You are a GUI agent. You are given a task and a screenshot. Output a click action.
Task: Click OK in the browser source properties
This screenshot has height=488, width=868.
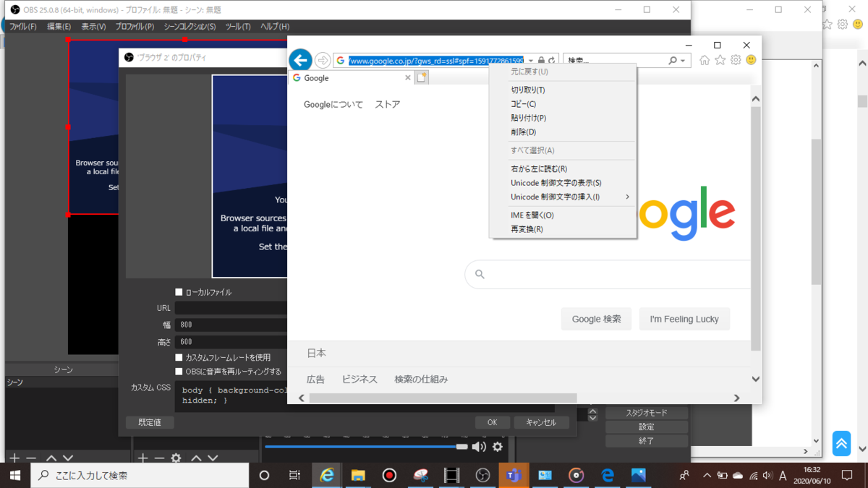point(492,421)
